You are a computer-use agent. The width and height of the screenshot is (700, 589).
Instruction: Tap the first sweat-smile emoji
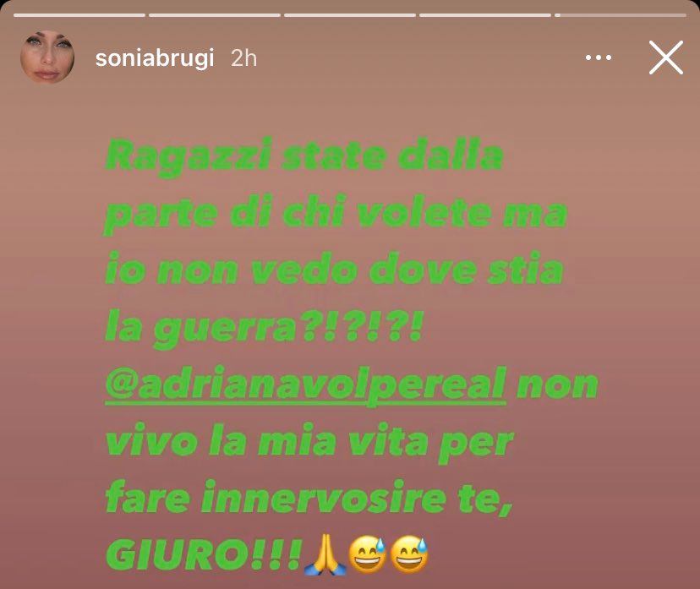click(368, 556)
